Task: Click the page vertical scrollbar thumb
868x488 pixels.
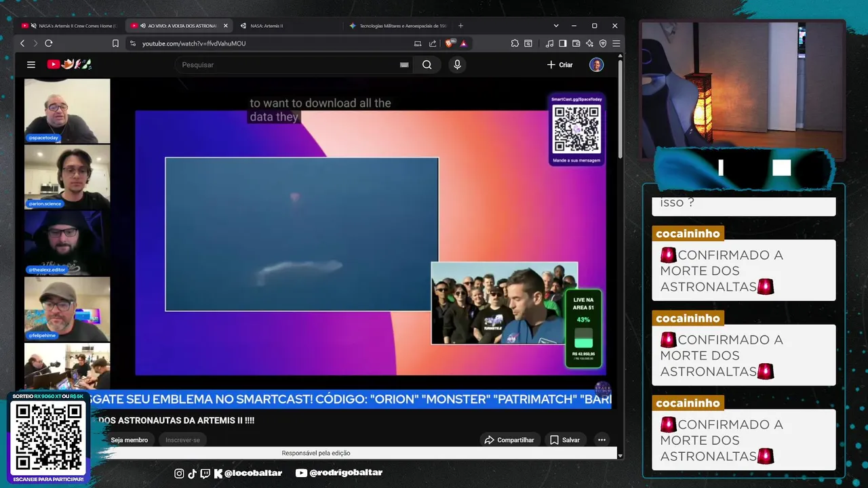Action: 620,108
